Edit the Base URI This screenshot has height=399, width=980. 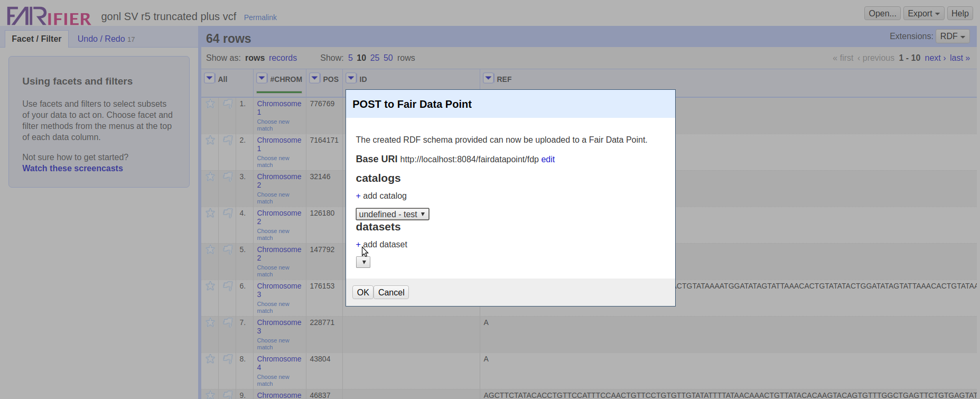tap(548, 160)
